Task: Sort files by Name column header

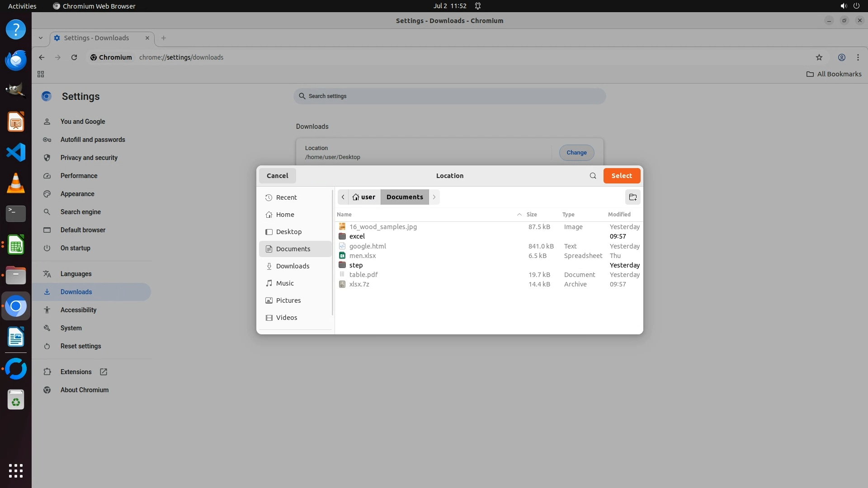Action: pyautogui.click(x=344, y=215)
